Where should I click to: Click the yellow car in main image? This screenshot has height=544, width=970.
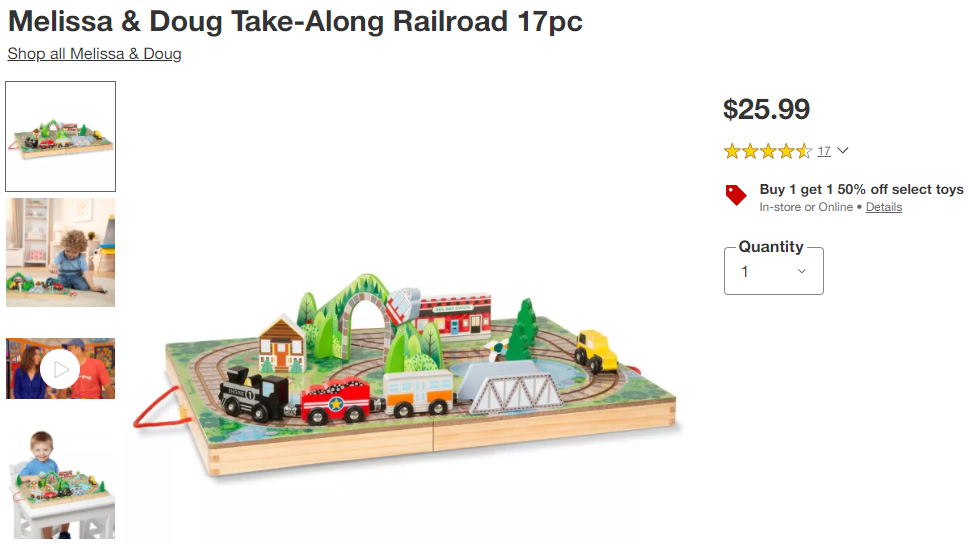click(x=596, y=351)
